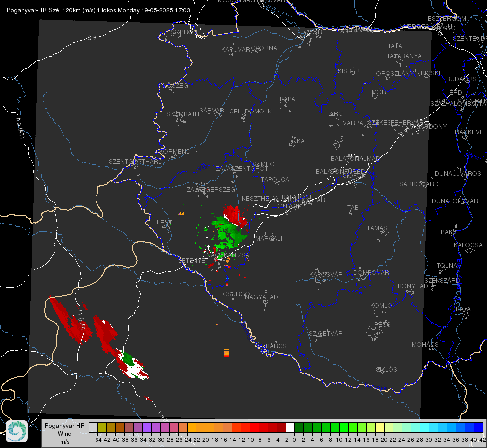This screenshot has height=448, width=487.
Task: Click the MARCALI label
Action: [269, 239]
